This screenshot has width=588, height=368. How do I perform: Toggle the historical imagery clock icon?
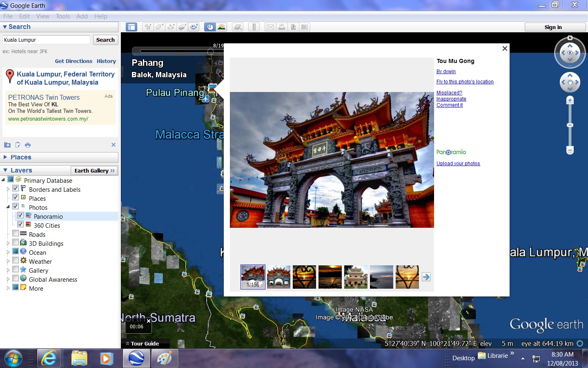[x=210, y=27]
